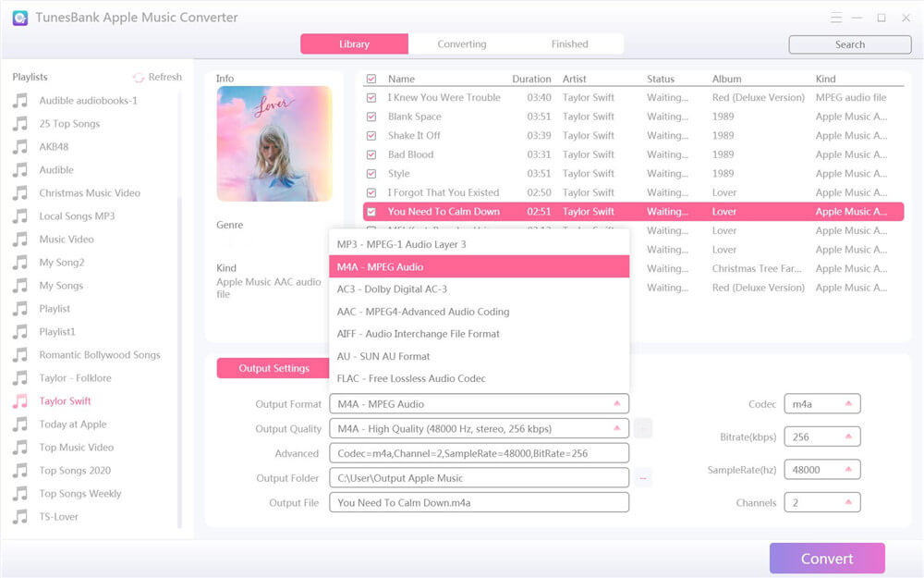Uncheck I Knew You Were Trouble checkbox
The width and height of the screenshot is (924, 578).
click(x=371, y=98)
